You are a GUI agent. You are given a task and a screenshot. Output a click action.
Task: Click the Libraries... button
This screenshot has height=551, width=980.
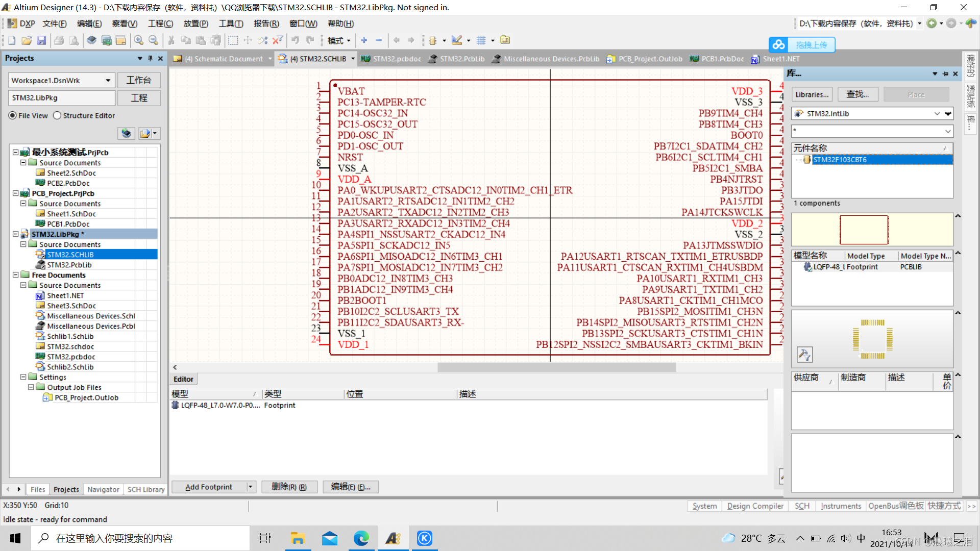[812, 94]
